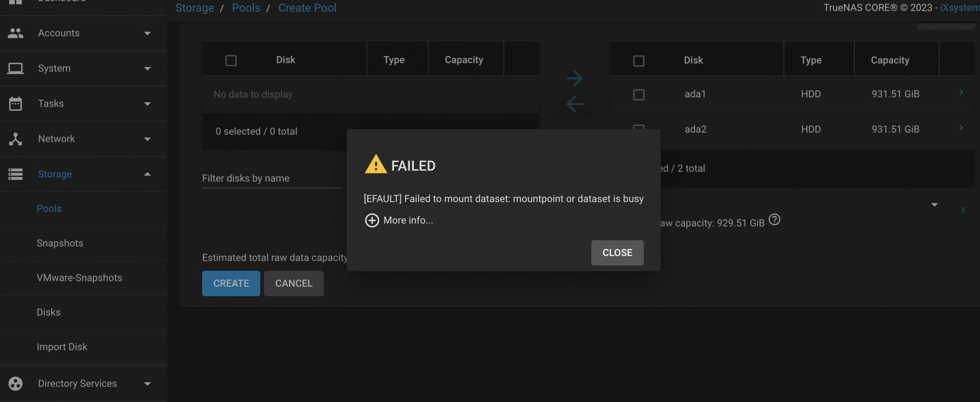This screenshot has width=980, height=402.
Task: Toggle select-all checkbox in data vdev table
Action: 639,61
